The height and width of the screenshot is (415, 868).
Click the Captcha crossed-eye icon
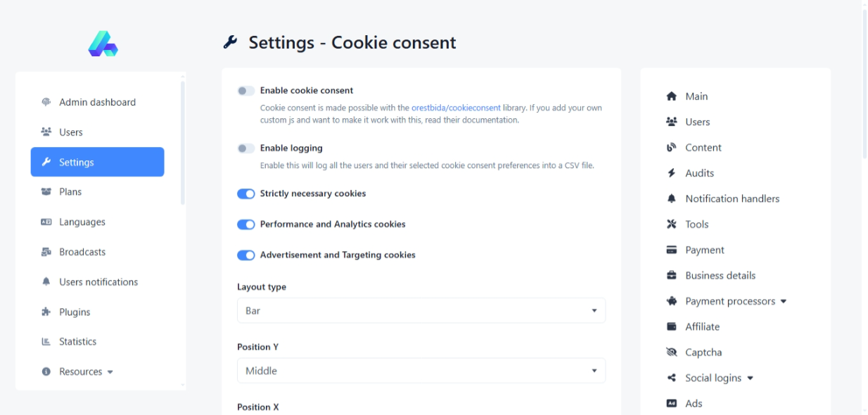click(671, 352)
